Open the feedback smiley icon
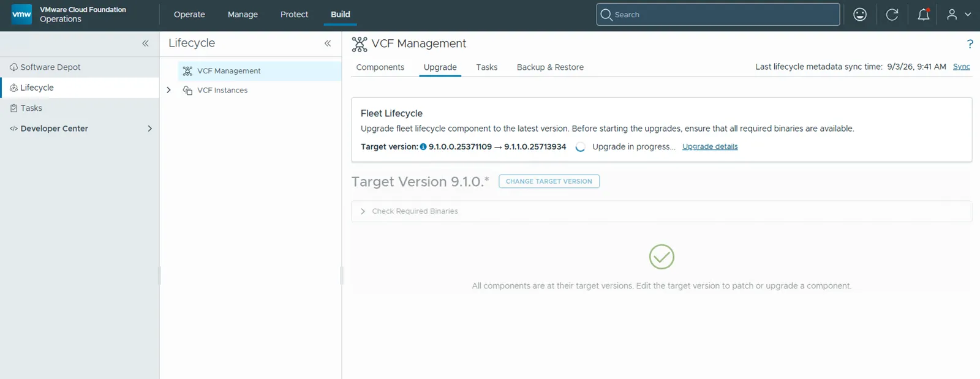 click(860, 14)
